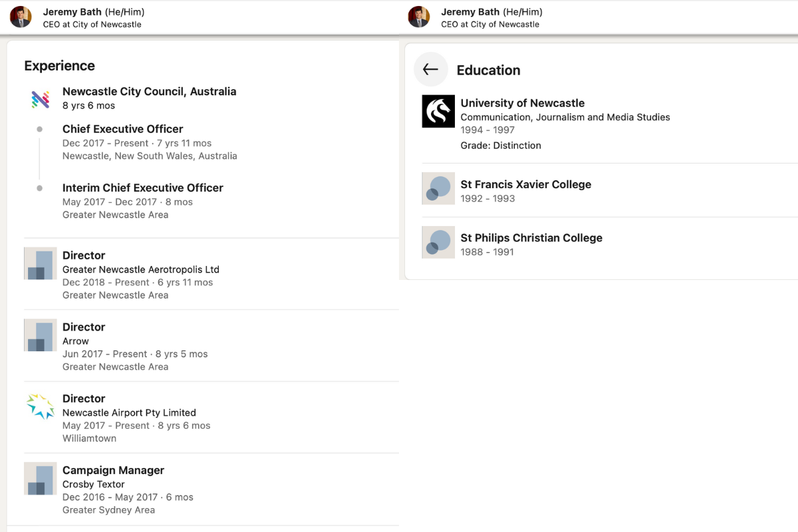
Task: Click the back arrow beside Education
Action: tap(430, 69)
